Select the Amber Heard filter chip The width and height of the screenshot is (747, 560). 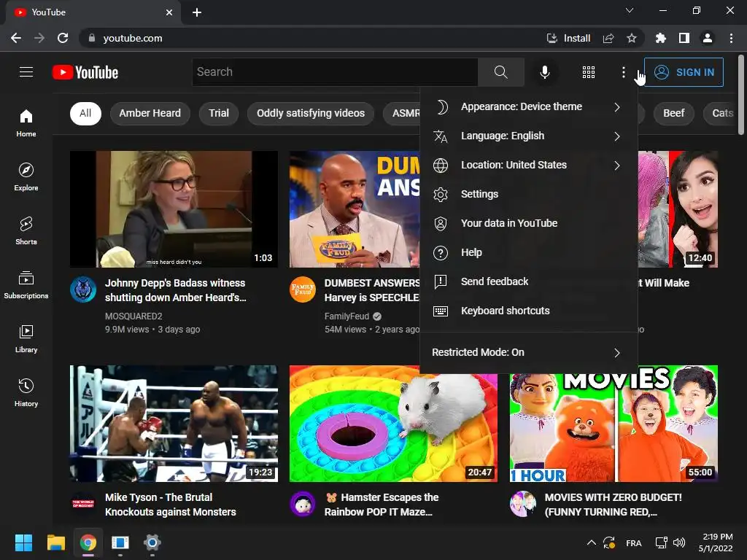pyautogui.click(x=150, y=113)
